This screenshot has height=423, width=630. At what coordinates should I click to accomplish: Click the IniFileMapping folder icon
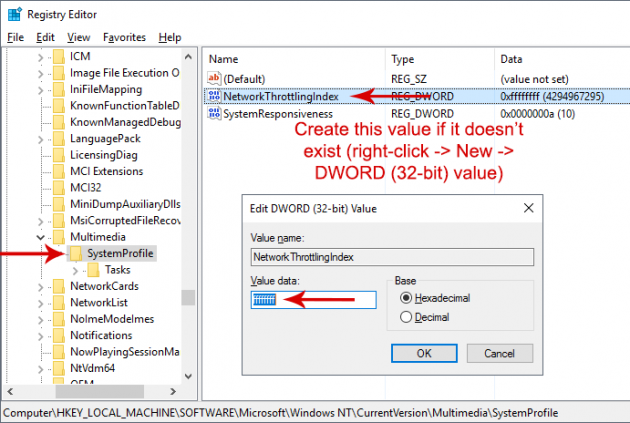pos(59,89)
